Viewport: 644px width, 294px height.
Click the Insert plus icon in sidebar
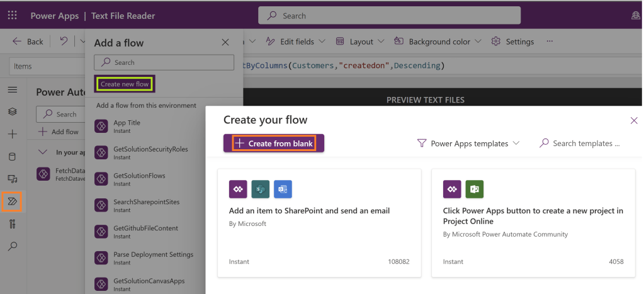tap(12, 134)
